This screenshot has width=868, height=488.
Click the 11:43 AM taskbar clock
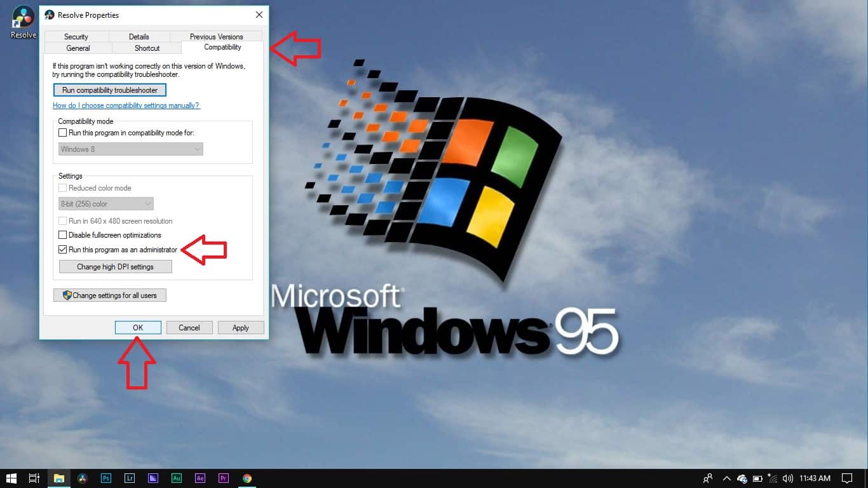(815, 478)
